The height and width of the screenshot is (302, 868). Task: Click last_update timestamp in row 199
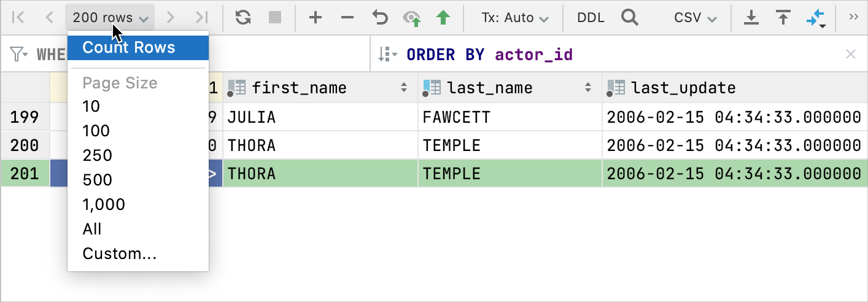735,117
